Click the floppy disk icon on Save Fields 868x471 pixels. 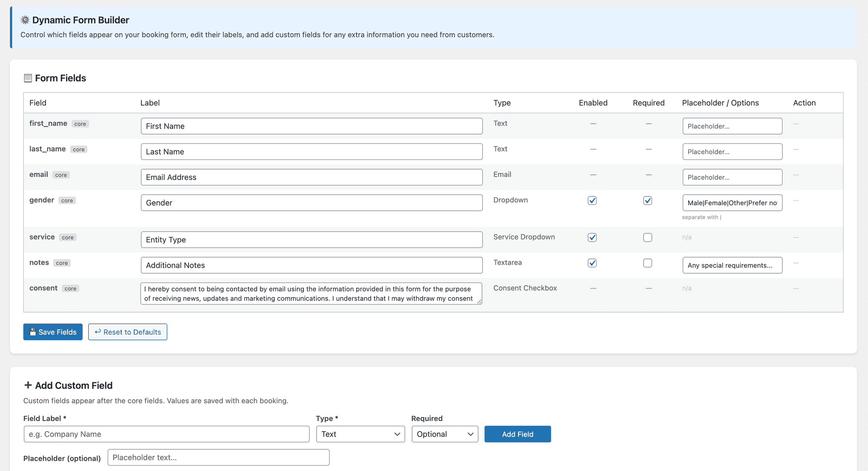[33, 332]
